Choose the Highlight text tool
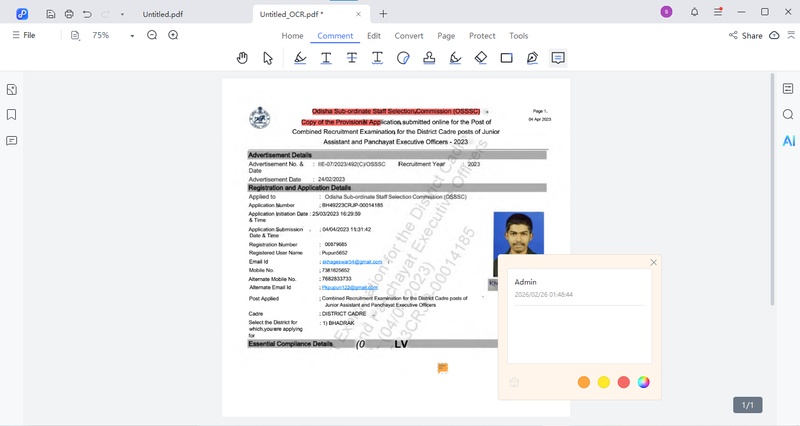Viewport: 800px width, 426px height. tap(301, 58)
